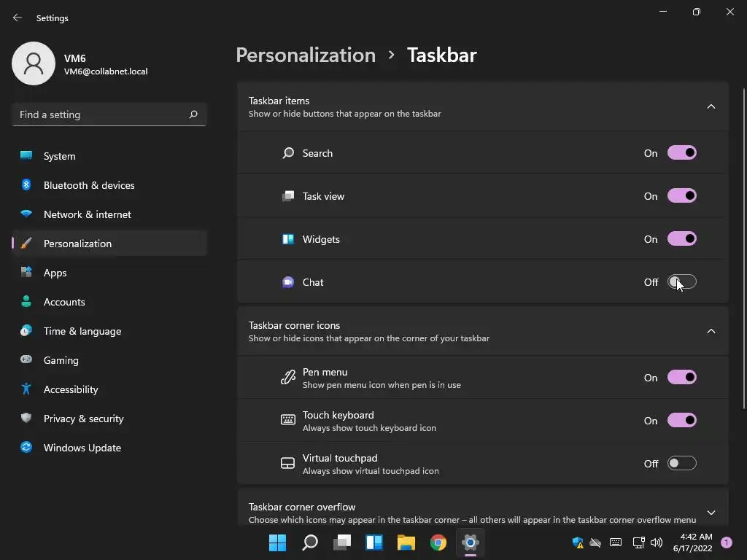Open Privacy & security settings

[109, 419]
